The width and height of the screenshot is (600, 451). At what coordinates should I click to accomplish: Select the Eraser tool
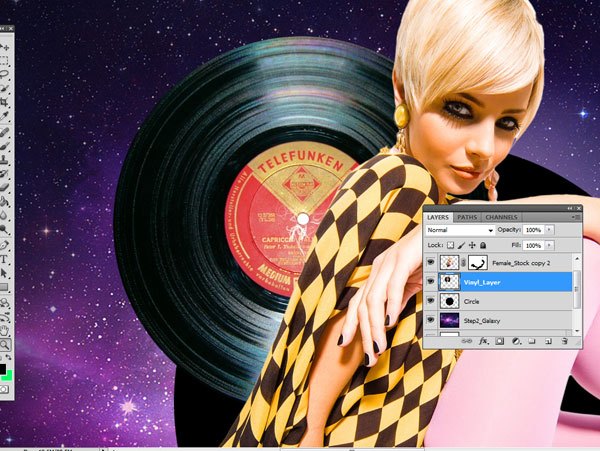click(5, 187)
